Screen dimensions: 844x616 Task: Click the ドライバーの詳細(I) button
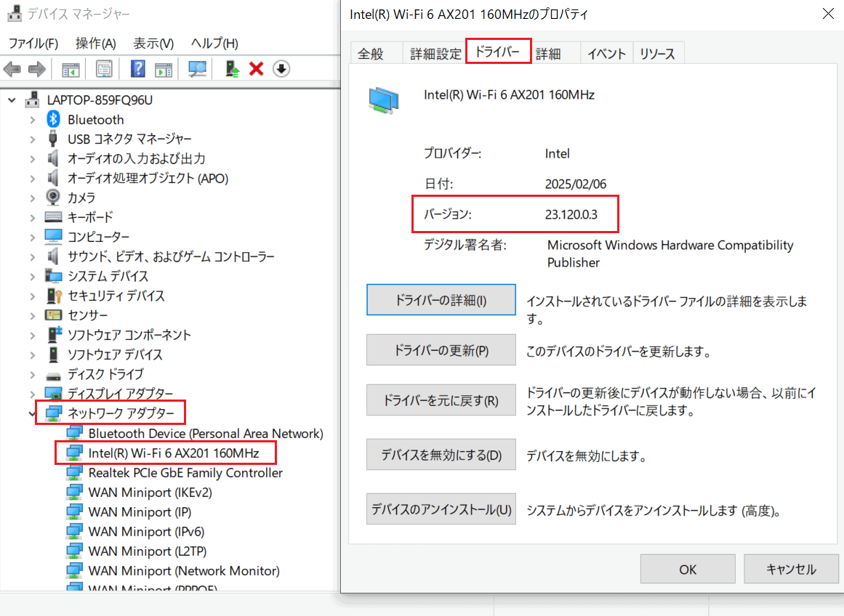tap(441, 300)
